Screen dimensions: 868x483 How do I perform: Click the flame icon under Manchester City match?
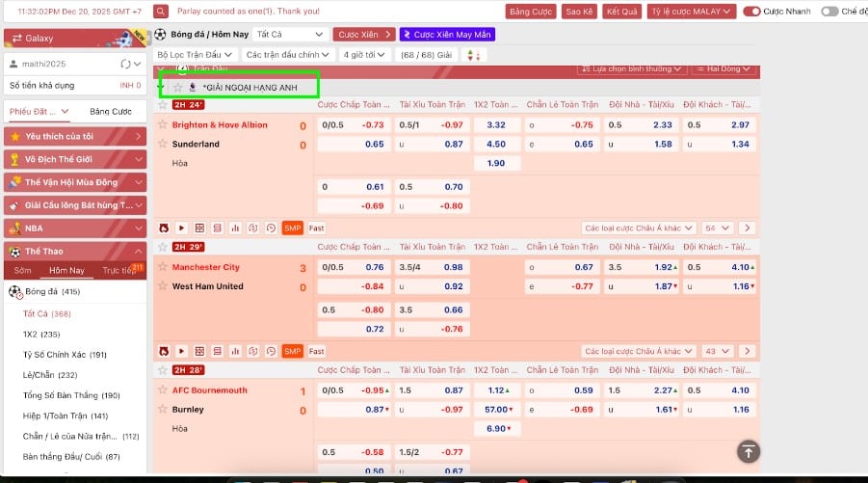click(x=164, y=351)
